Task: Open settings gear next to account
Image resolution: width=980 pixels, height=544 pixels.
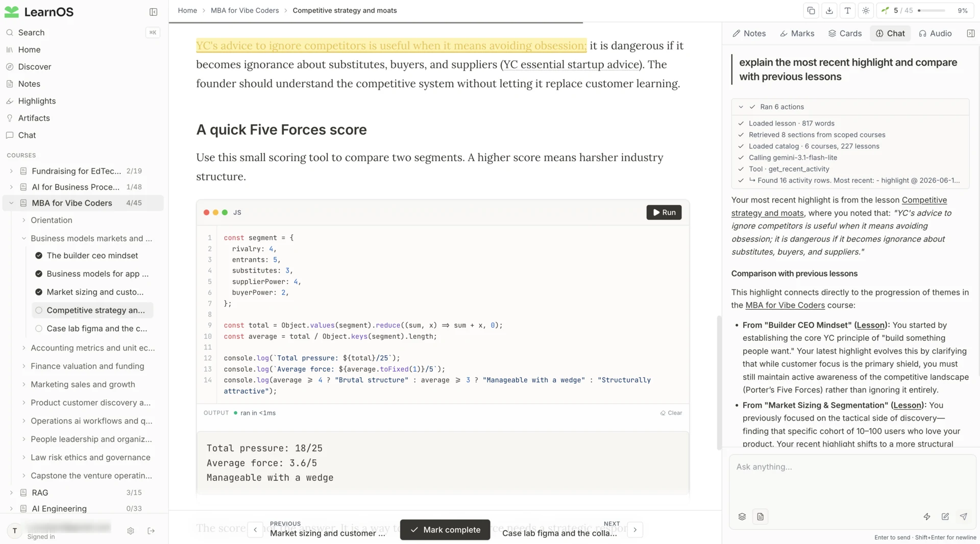Action: pos(131,531)
